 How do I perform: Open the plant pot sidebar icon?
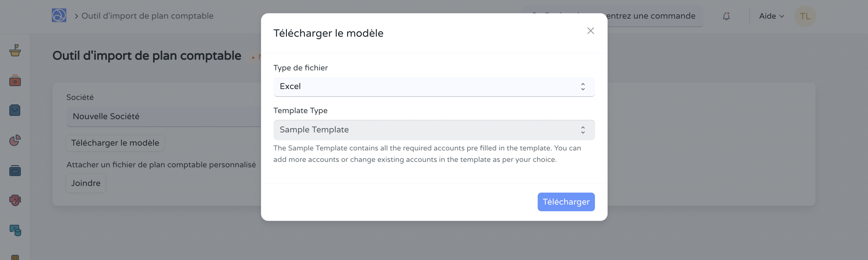[15, 51]
